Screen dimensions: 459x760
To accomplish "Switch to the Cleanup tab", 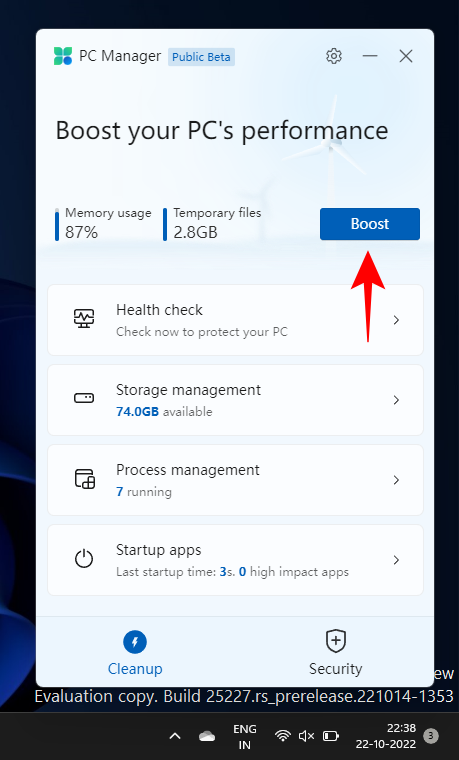I will coord(135,653).
